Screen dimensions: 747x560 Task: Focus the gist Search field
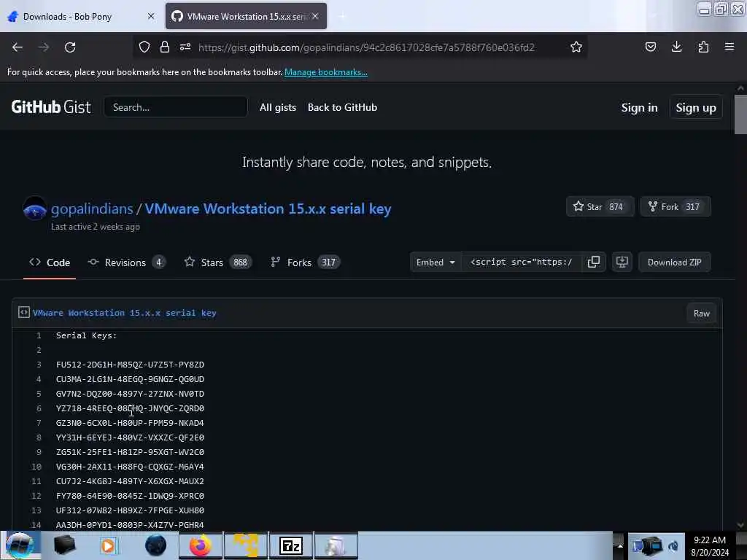pos(176,107)
